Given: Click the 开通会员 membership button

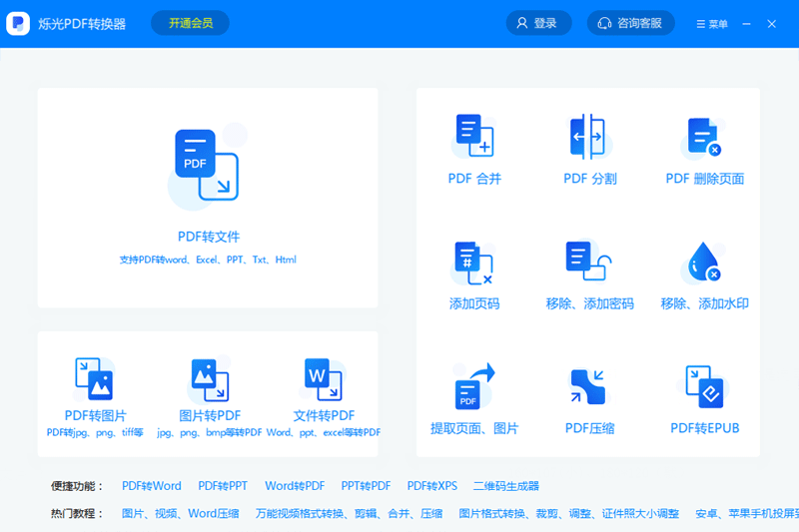Looking at the screenshot, I should point(190,23).
